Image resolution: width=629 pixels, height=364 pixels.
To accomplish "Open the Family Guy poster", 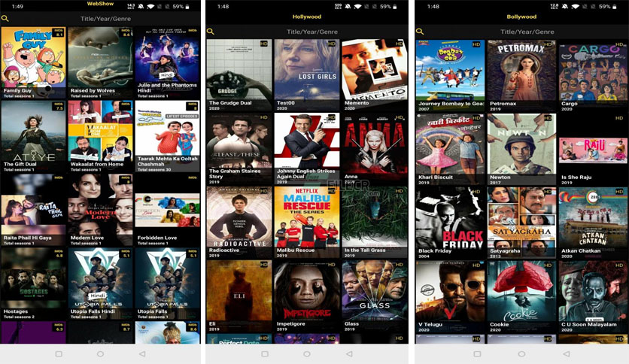I will coord(33,62).
